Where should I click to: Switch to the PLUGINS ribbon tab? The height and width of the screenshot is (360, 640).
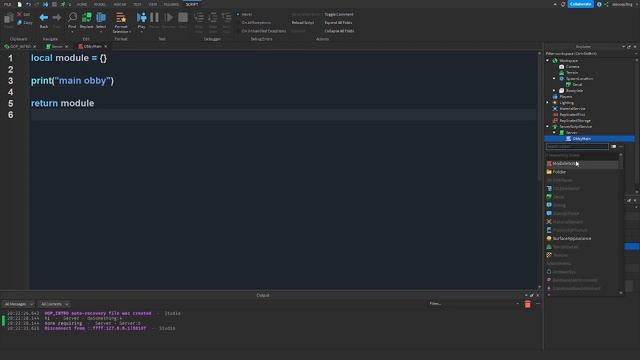[x=171, y=4]
